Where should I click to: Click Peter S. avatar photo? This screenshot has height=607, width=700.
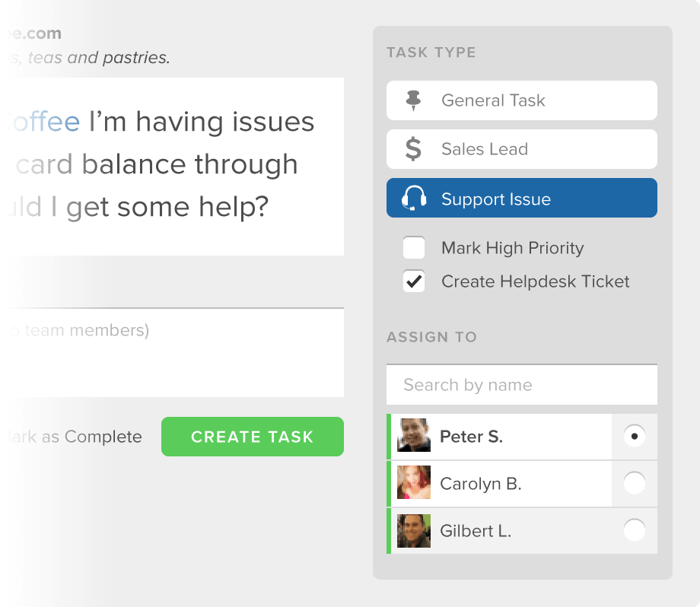[x=414, y=436]
